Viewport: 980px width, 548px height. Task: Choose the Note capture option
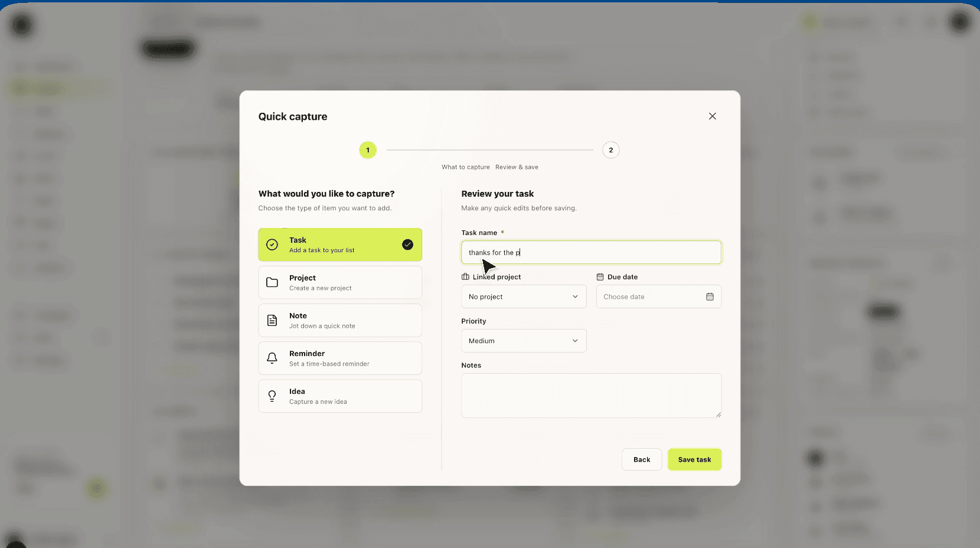(340, 320)
